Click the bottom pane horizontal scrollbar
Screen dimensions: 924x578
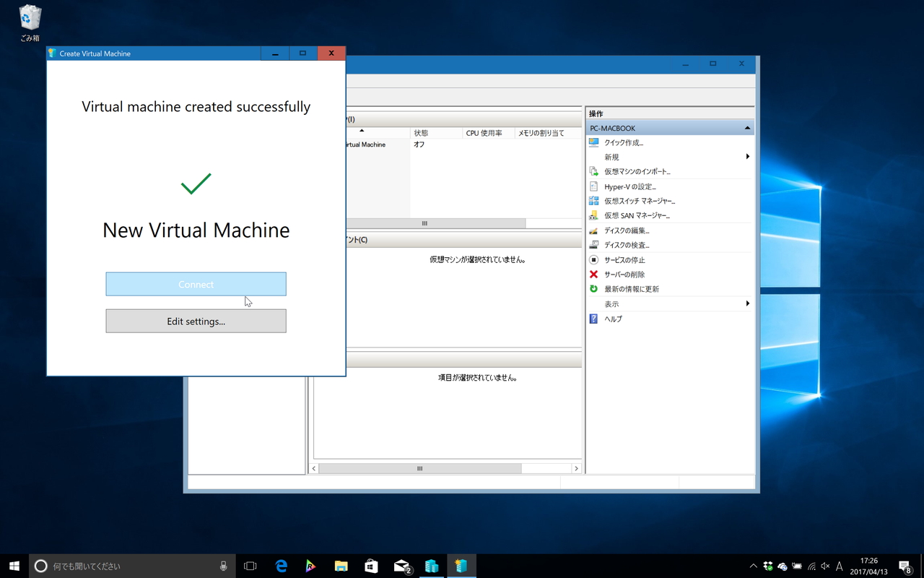(419, 468)
